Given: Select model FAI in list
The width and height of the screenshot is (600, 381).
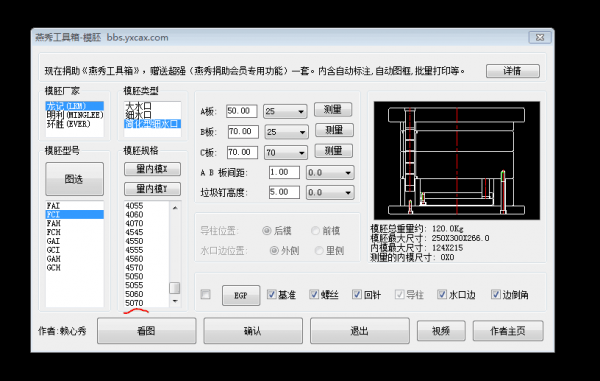Looking at the screenshot, I should (x=74, y=206).
